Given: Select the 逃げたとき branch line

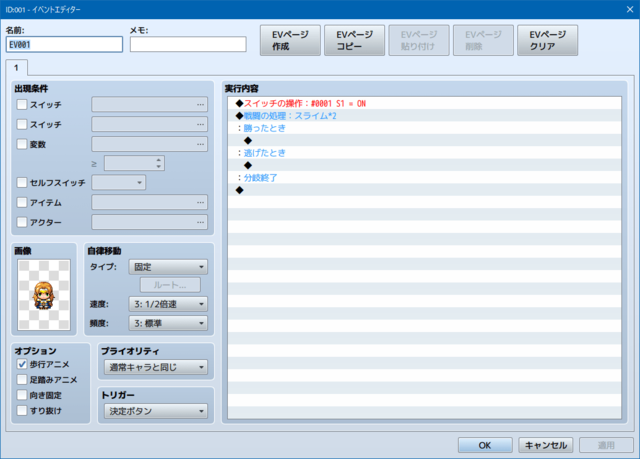Looking at the screenshot, I should (424, 153).
